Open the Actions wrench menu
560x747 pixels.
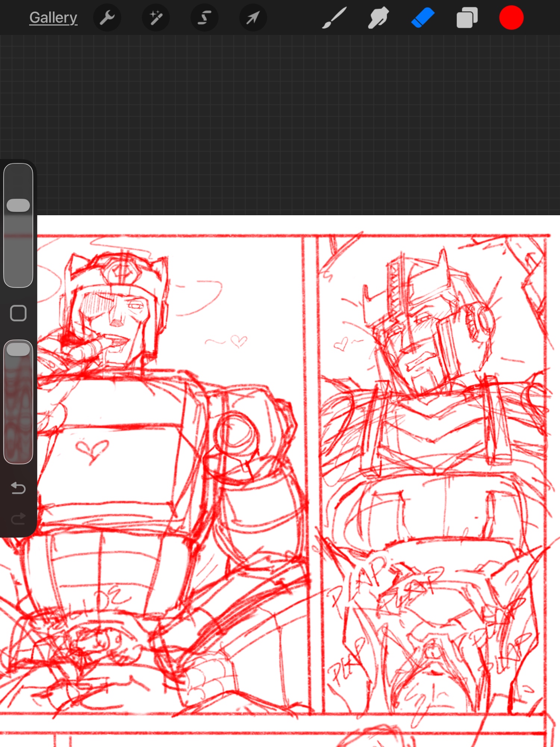pyautogui.click(x=107, y=18)
